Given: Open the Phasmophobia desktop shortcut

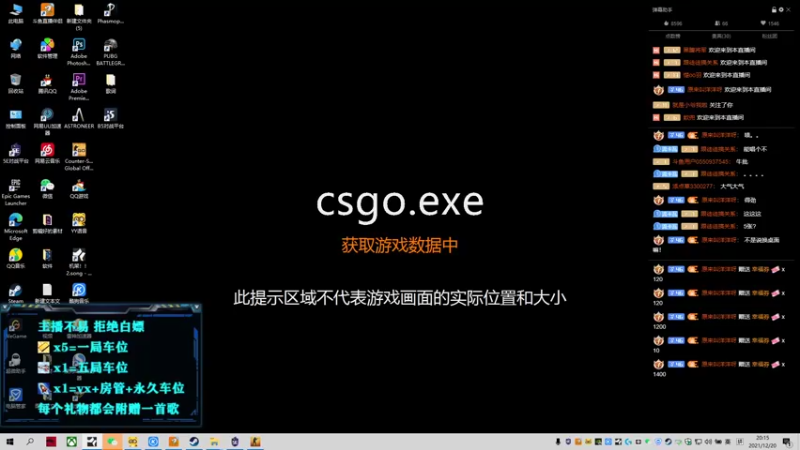Looking at the screenshot, I should click(110, 13).
